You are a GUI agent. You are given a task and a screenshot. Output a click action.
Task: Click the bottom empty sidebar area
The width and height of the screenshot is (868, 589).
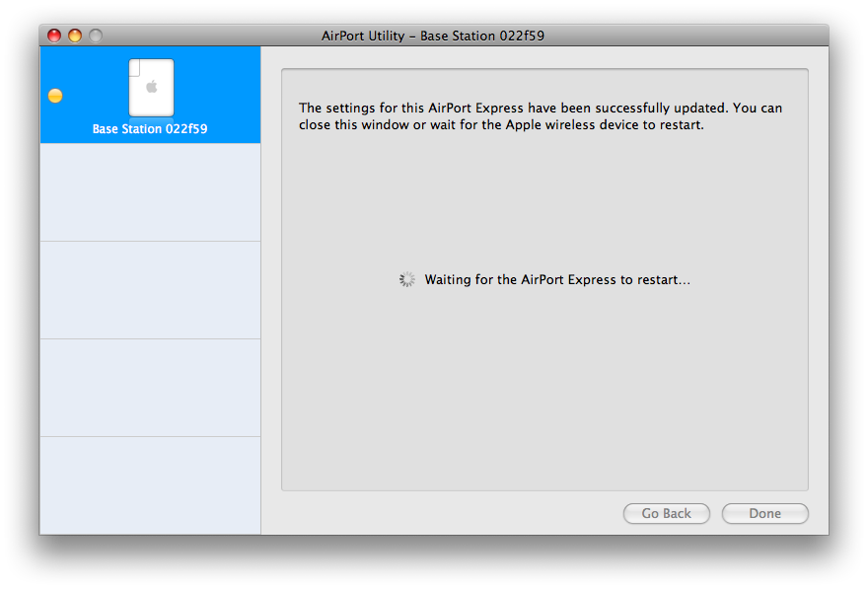150,485
